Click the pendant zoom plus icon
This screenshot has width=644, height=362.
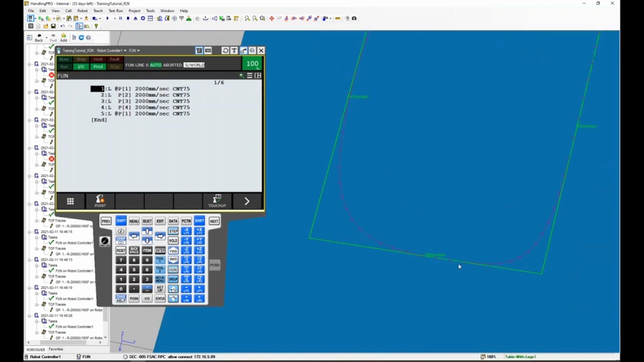(x=241, y=76)
